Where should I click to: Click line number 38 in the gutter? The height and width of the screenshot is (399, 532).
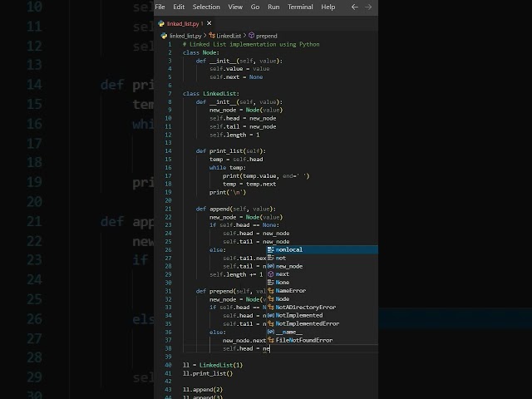coord(168,348)
